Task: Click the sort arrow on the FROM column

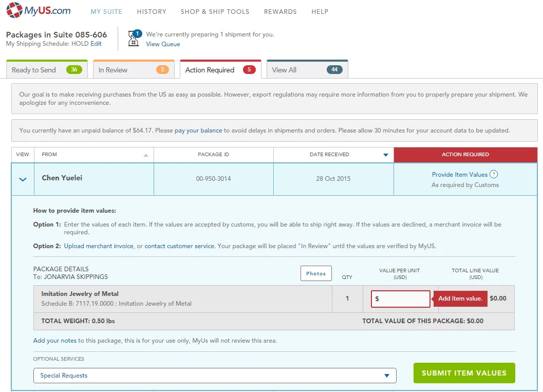Action: pyautogui.click(x=146, y=155)
